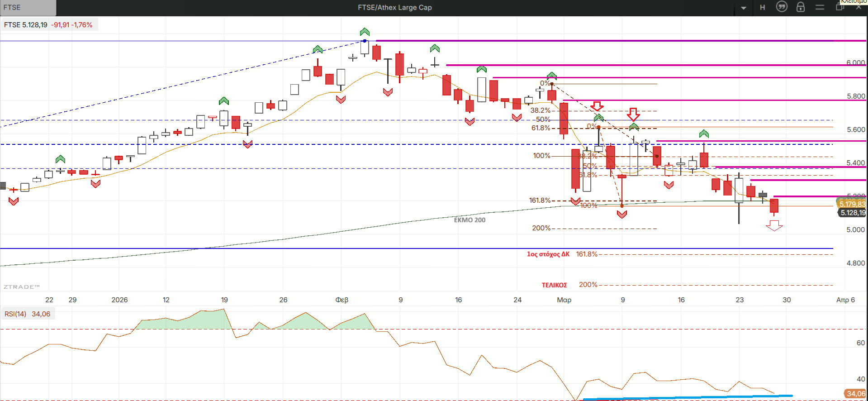Click the red ΤΕΛΙΚΟΣ target label
This screenshot has height=401, width=868.
554,285
